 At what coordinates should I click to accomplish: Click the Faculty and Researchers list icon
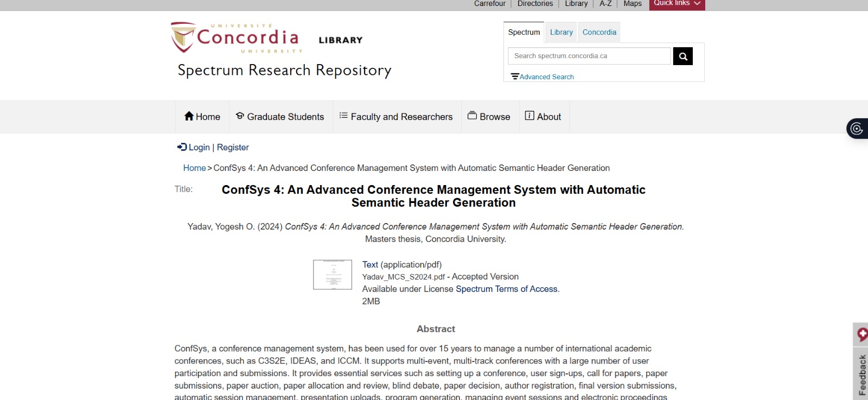point(343,116)
